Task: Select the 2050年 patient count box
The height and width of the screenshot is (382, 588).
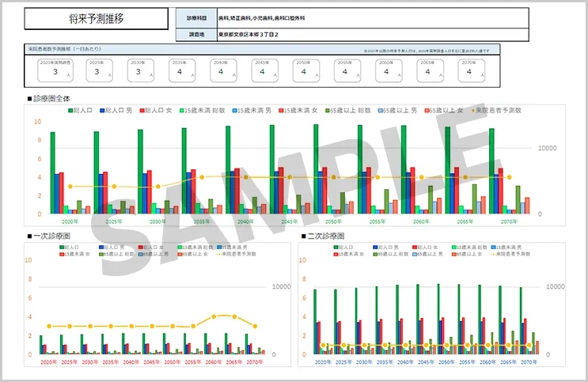Action: point(306,70)
